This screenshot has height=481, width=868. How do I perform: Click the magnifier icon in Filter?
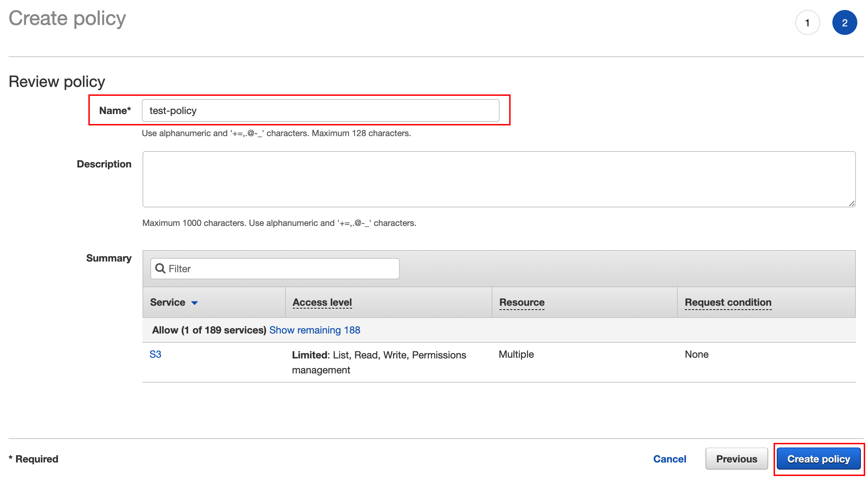tap(160, 269)
